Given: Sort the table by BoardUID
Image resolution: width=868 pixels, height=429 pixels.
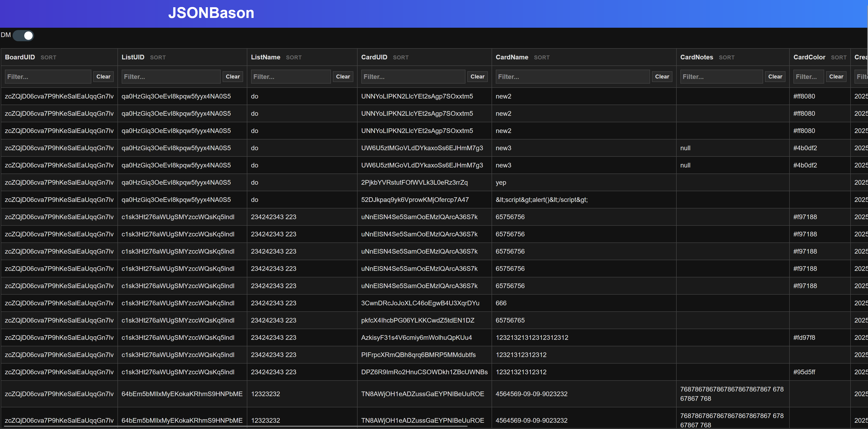Looking at the screenshot, I should click(48, 58).
